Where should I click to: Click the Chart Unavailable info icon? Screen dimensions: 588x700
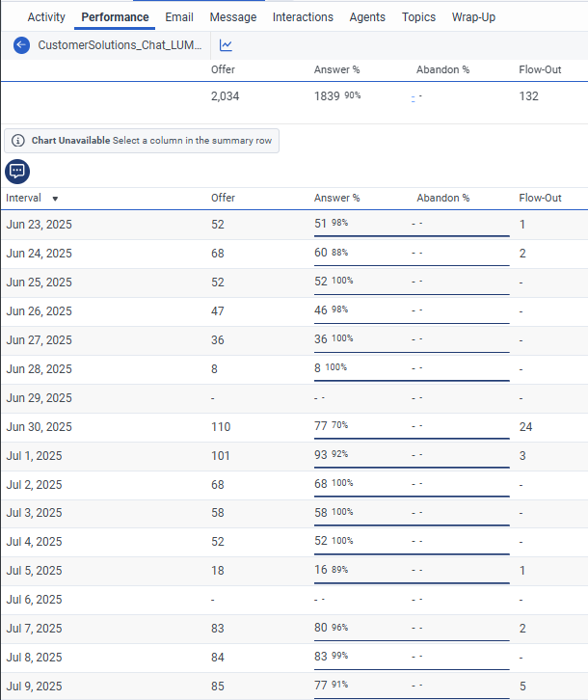(x=18, y=141)
